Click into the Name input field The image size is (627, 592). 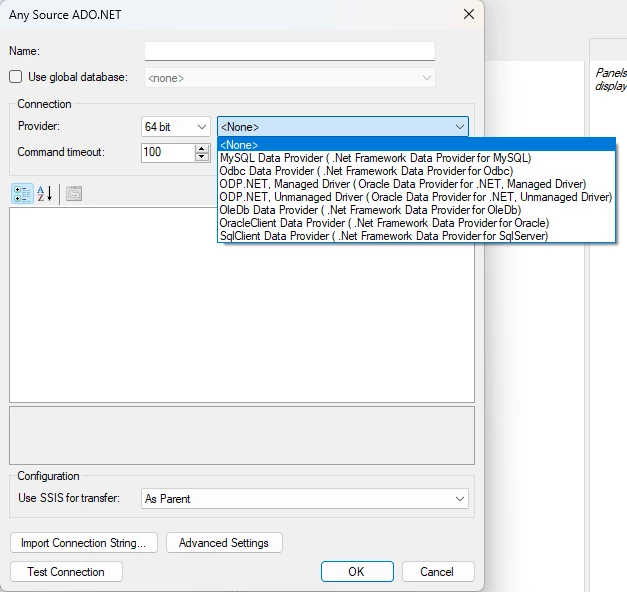(x=290, y=51)
